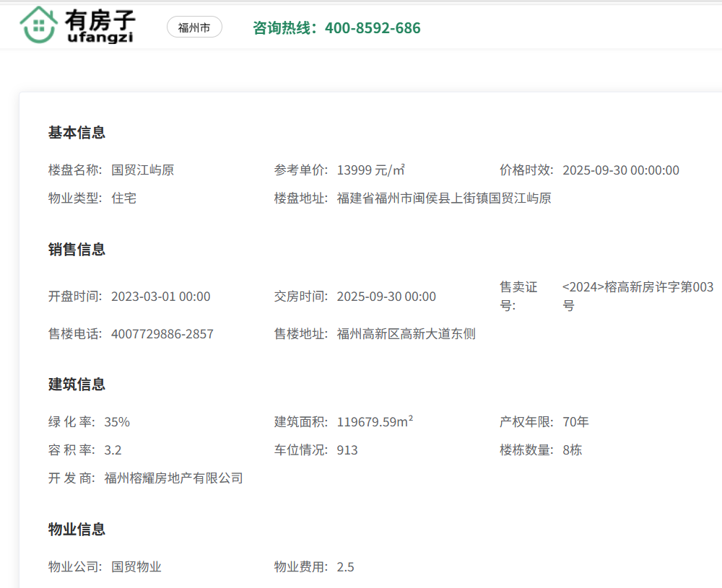The image size is (722, 588).
Task: Click the building area 119679.59m² value
Action: point(375,422)
